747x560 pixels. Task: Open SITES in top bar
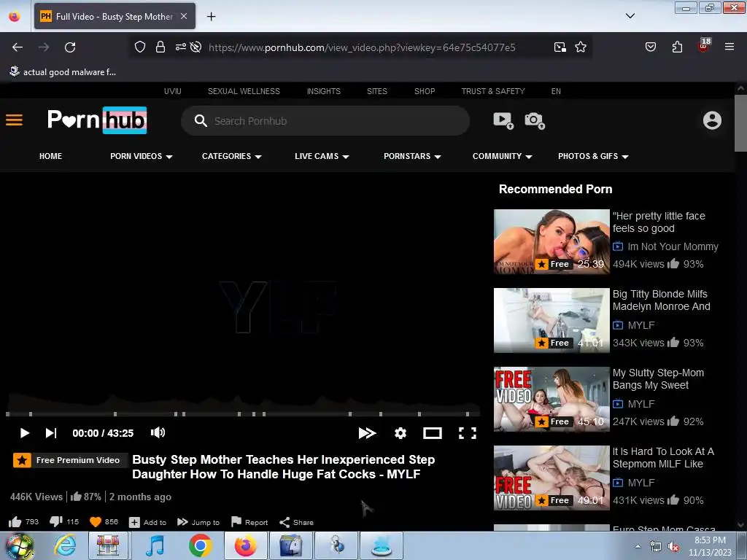click(377, 91)
